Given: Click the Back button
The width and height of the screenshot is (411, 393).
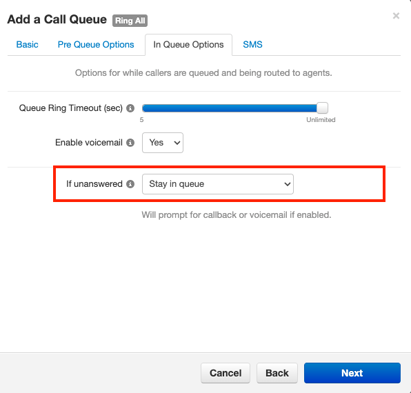Looking at the screenshot, I should coord(277,373).
